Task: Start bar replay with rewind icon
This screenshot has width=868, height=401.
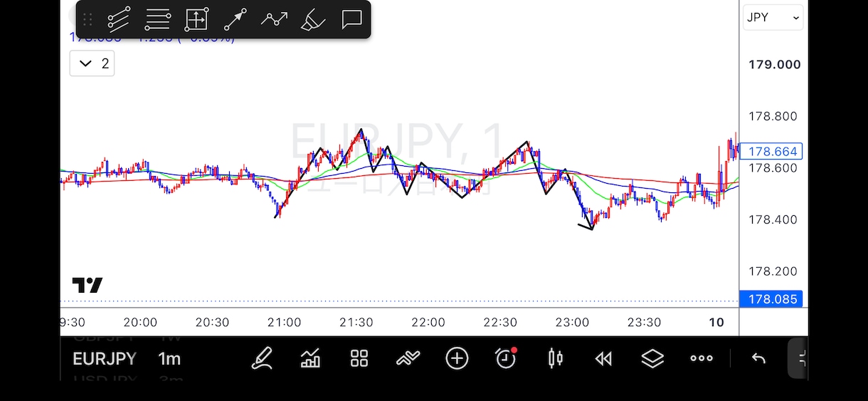Action: pos(603,359)
